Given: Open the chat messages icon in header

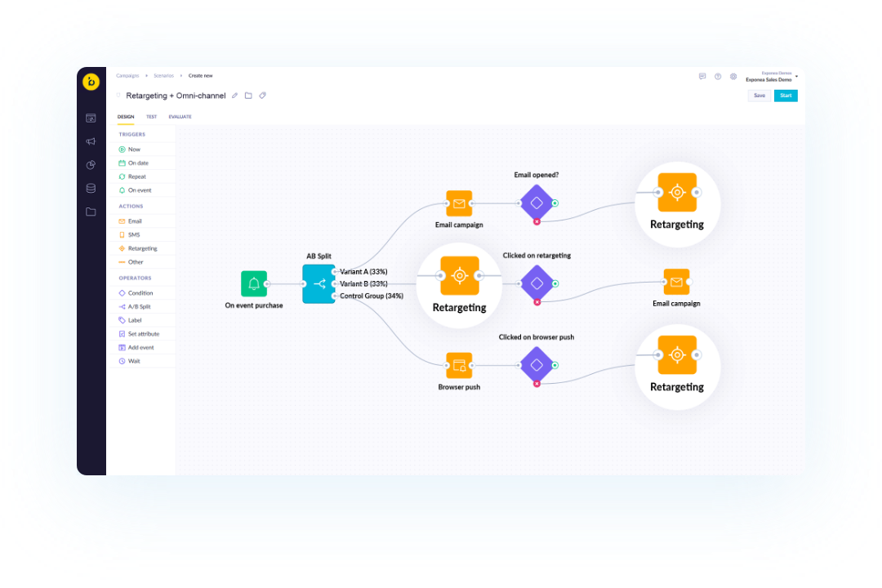Looking at the screenshot, I should tap(702, 77).
